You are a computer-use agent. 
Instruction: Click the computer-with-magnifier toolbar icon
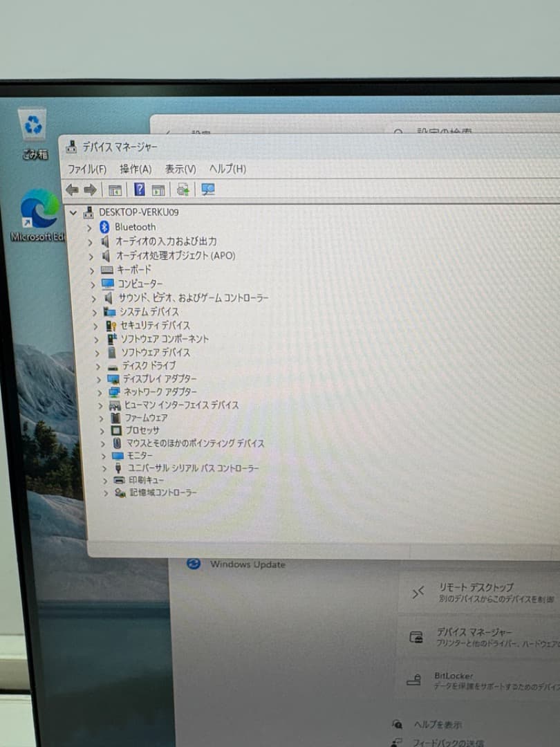point(207,190)
